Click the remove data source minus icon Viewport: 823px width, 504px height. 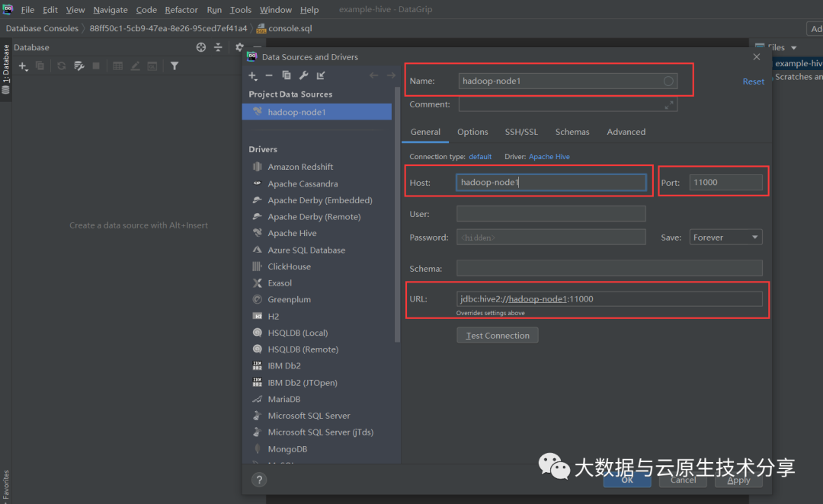pyautogui.click(x=269, y=75)
